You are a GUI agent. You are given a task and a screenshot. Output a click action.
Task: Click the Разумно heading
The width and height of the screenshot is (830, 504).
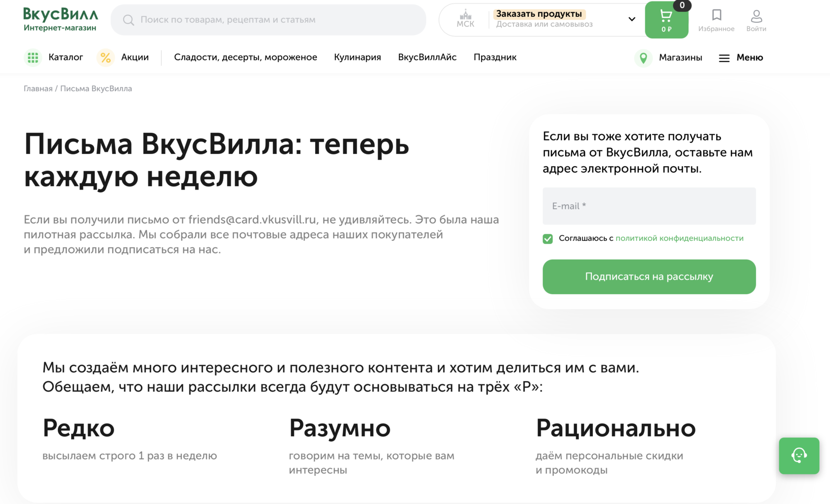tap(340, 428)
